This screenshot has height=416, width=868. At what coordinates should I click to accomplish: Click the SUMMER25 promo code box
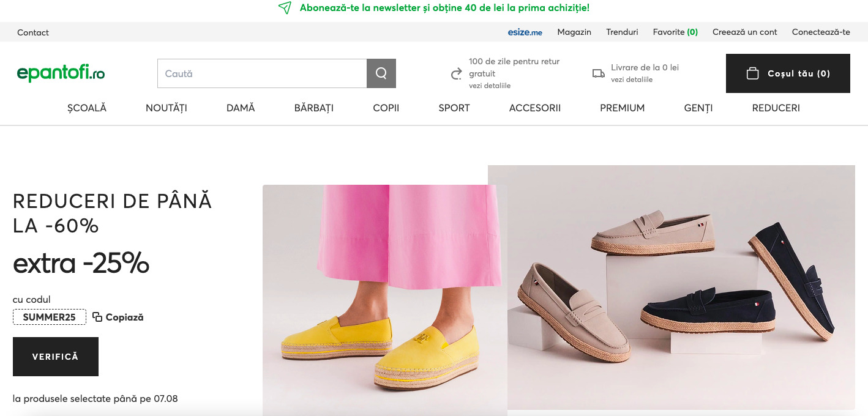[x=50, y=317]
